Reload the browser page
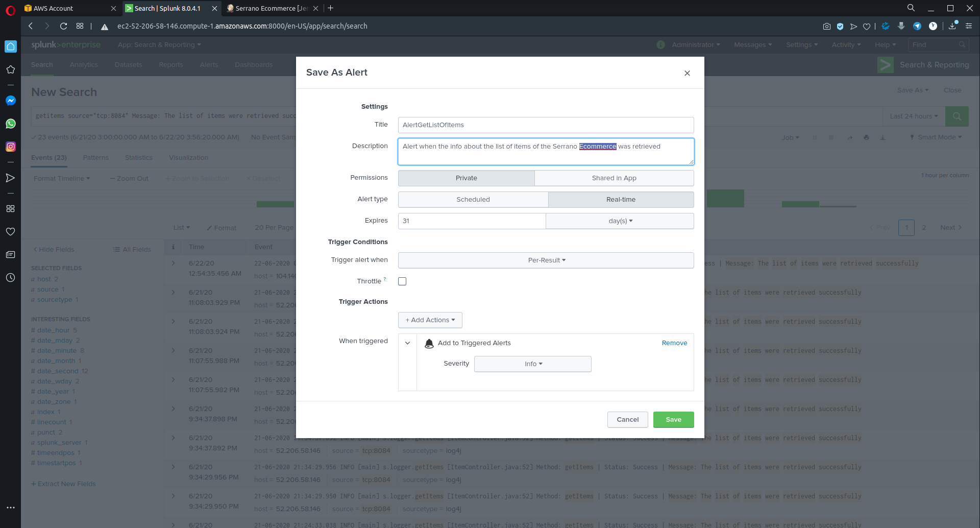The width and height of the screenshot is (980, 528). tap(63, 26)
